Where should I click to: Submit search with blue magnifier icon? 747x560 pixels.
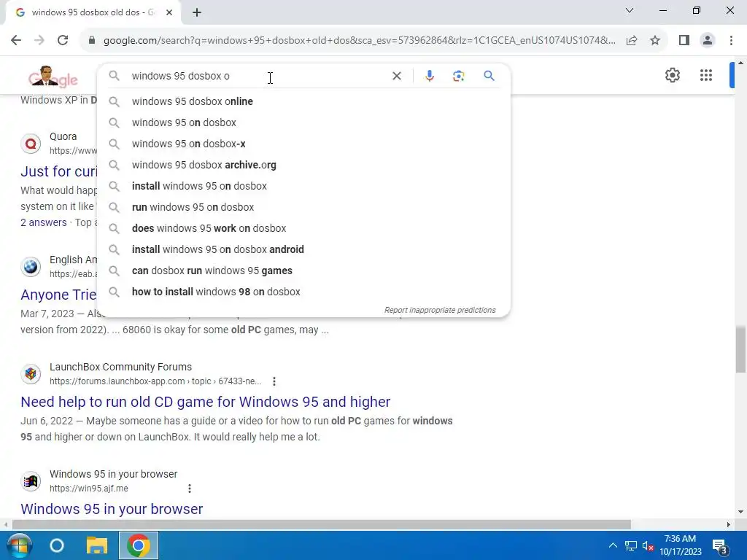tap(489, 76)
